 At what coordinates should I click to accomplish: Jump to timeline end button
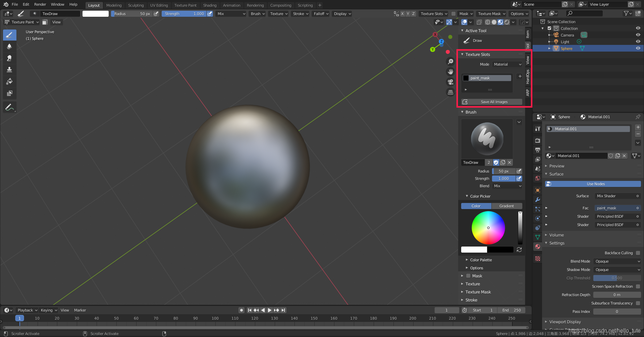(283, 310)
